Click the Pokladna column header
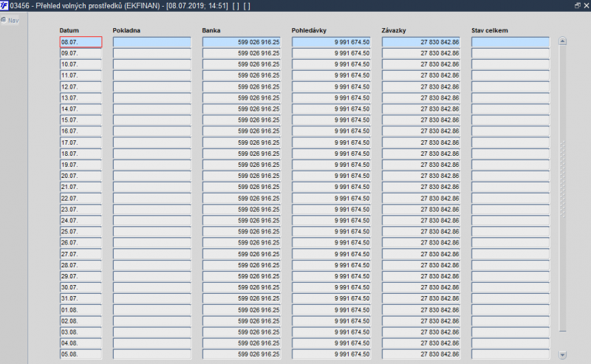Image resolution: width=591 pixels, height=364 pixels. click(126, 30)
